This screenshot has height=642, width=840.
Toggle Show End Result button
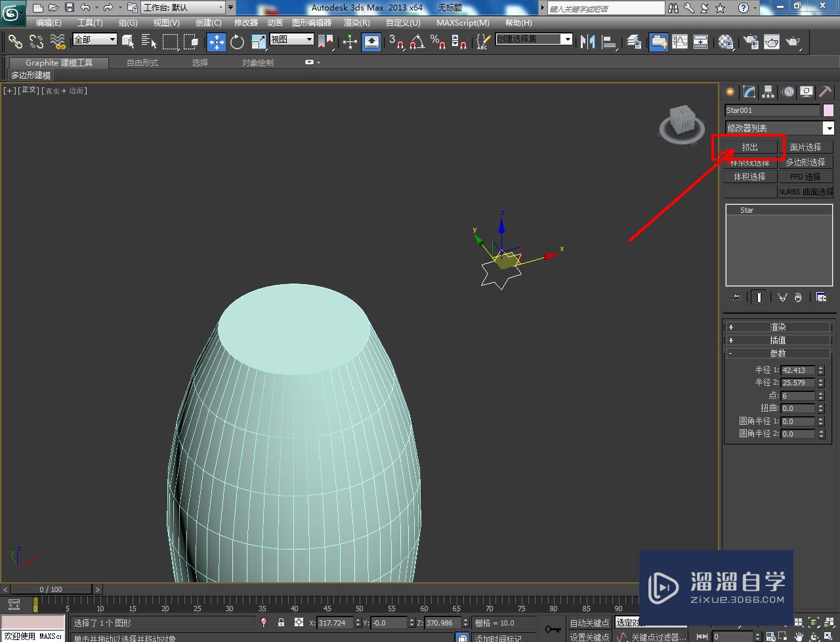[x=759, y=297]
